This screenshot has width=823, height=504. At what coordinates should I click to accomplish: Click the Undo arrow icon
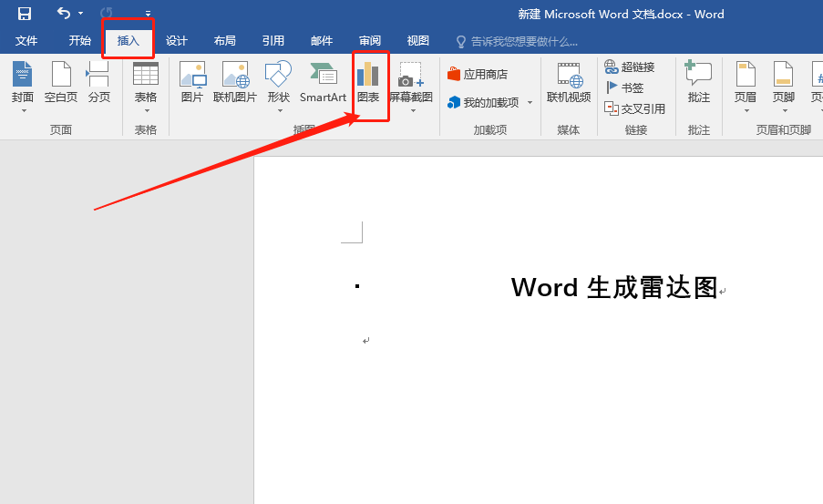pos(64,13)
